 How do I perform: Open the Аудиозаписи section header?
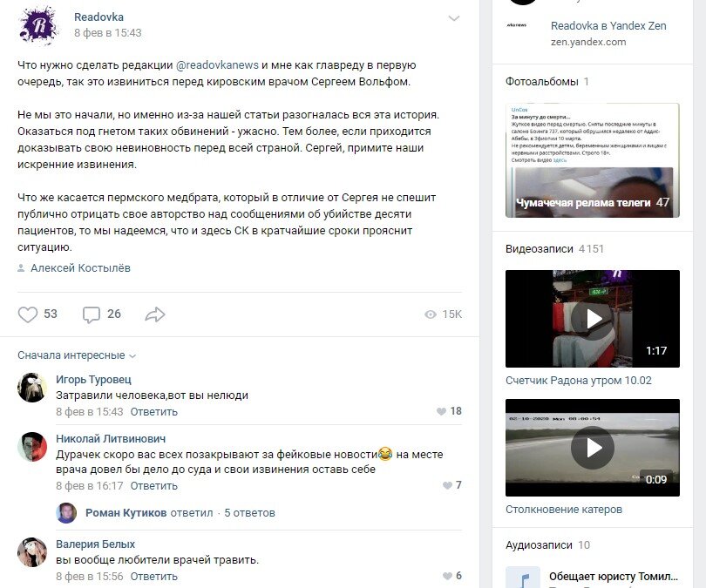pos(539,545)
